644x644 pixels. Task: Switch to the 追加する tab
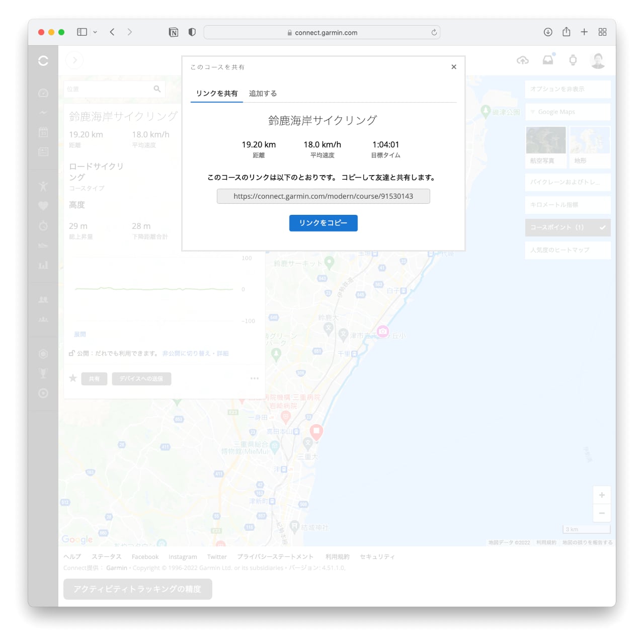coord(263,94)
